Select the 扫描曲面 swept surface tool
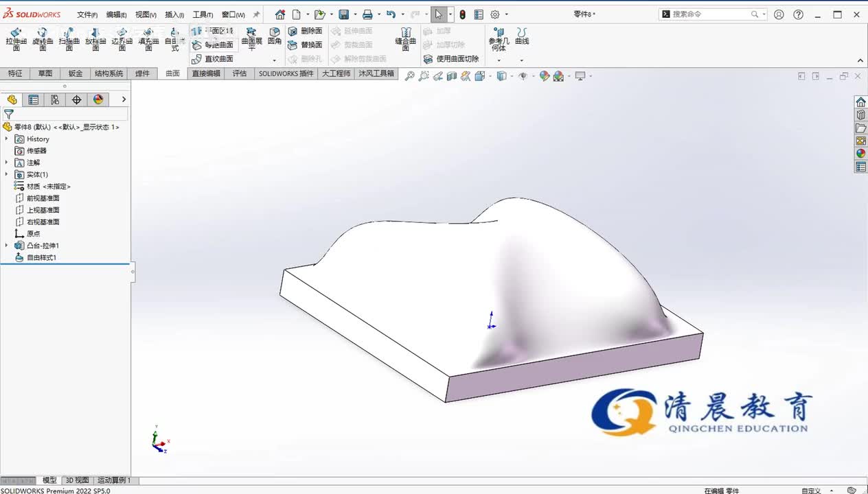 tap(69, 40)
